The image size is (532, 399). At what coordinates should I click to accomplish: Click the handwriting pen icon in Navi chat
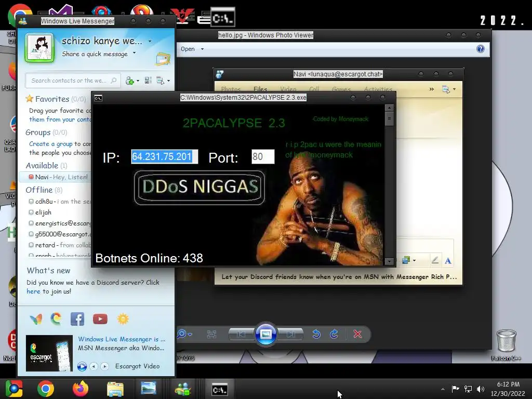pyautogui.click(x=435, y=260)
